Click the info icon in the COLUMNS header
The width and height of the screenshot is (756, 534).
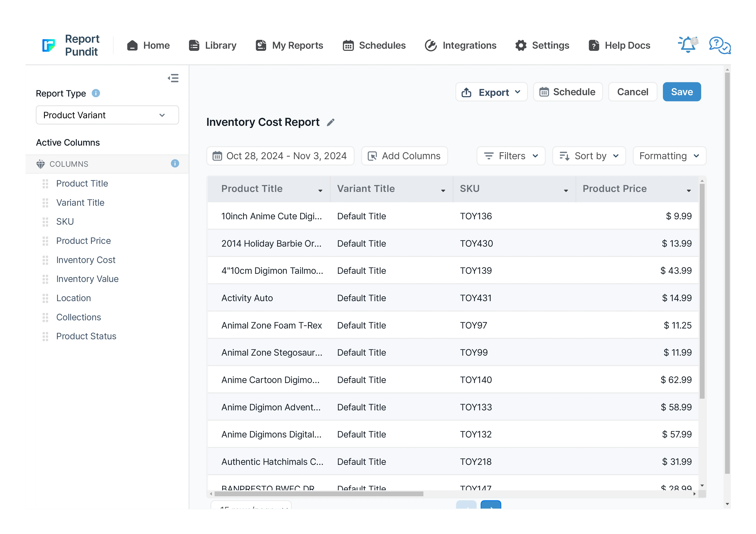pos(175,163)
